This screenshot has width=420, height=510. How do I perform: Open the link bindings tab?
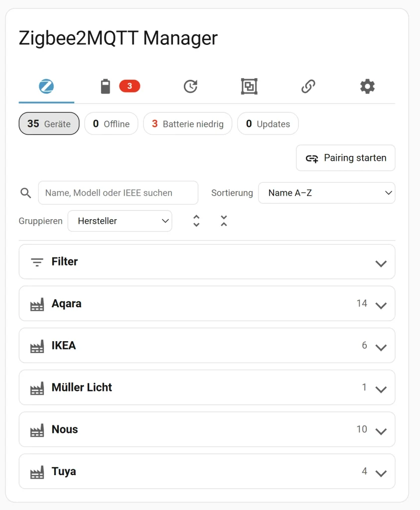coord(308,86)
